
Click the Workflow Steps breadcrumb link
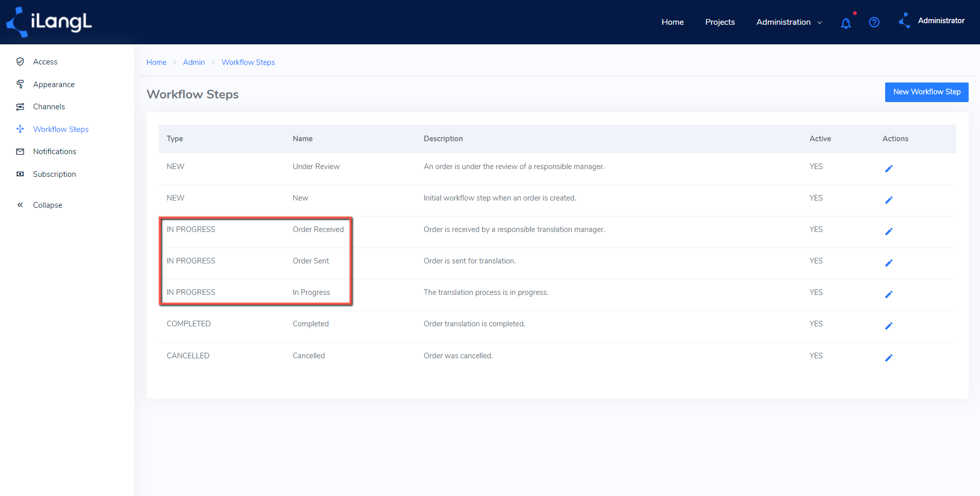click(x=248, y=62)
